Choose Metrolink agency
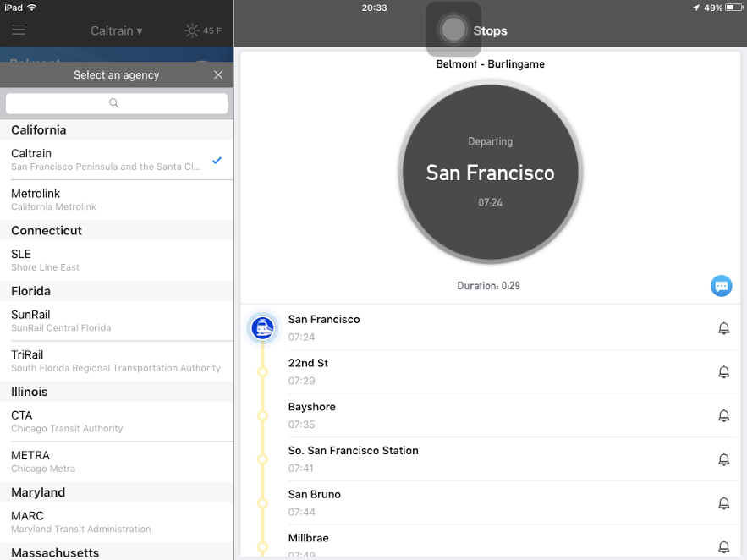Image resolution: width=747 pixels, height=560 pixels. tap(117, 200)
